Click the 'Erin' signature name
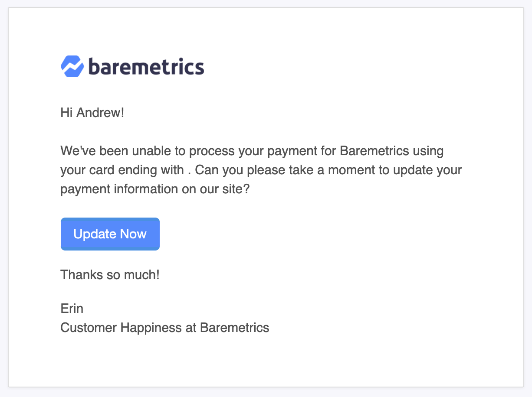The width and height of the screenshot is (532, 397). point(72,308)
